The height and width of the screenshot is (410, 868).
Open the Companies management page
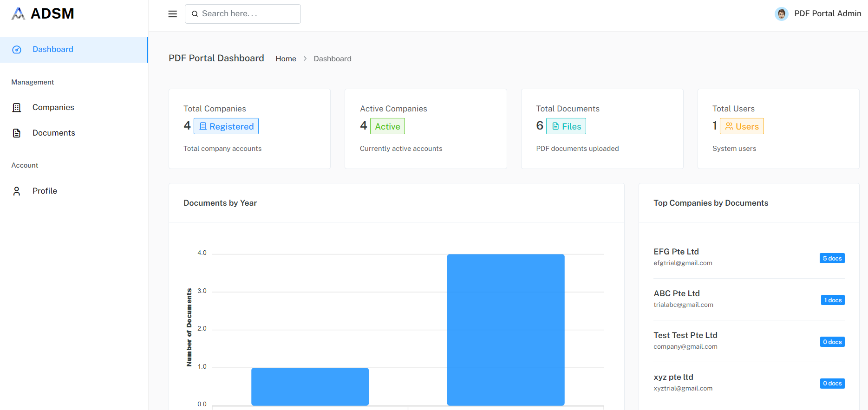point(53,107)
